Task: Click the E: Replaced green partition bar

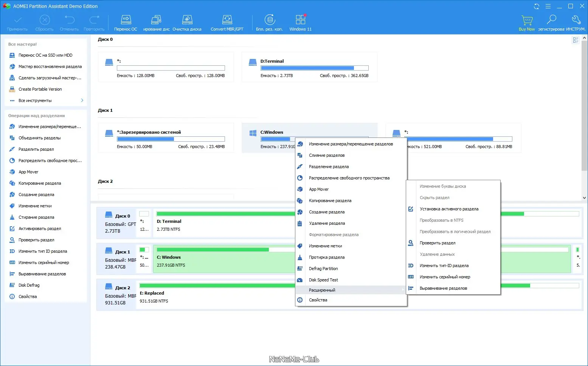Action: [217, 286]
